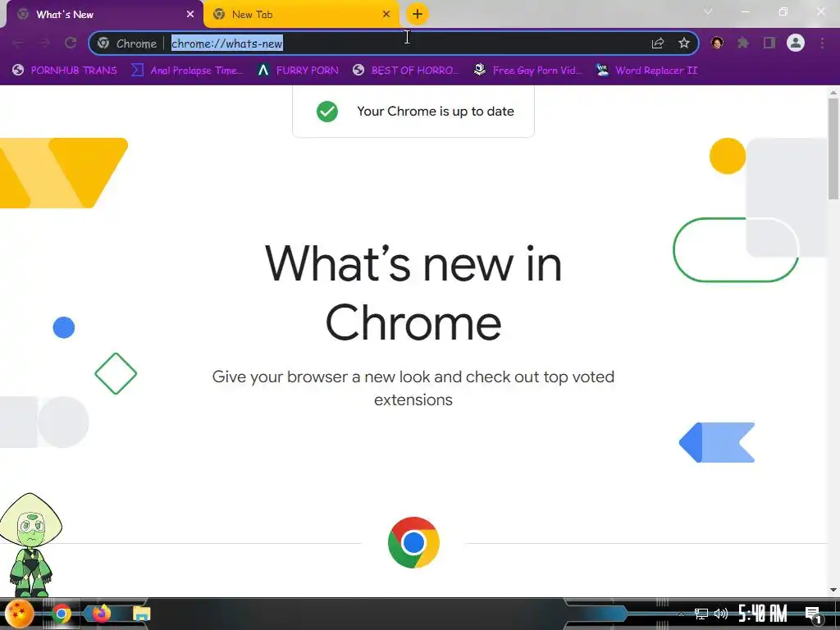Open the Extensions puzzle menu
The image size is (840, 630).
coord(743,43)
